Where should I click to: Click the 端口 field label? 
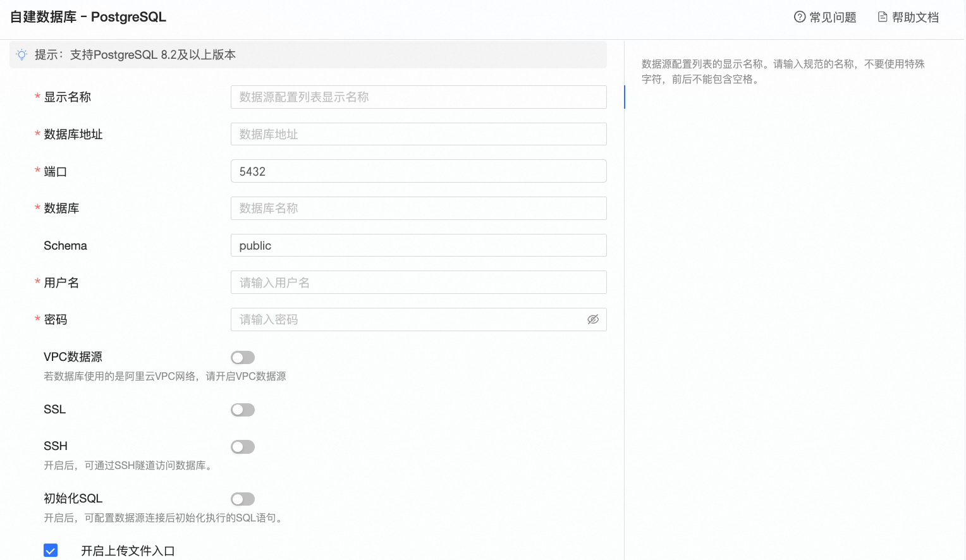pyautogui.click(x=55, y=172)
